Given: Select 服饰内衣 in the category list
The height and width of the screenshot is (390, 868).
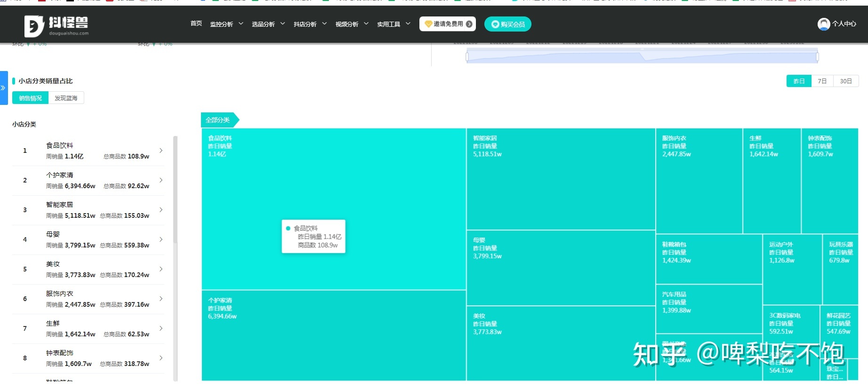Looking at the screenshot, I should (x=88, y=299).
